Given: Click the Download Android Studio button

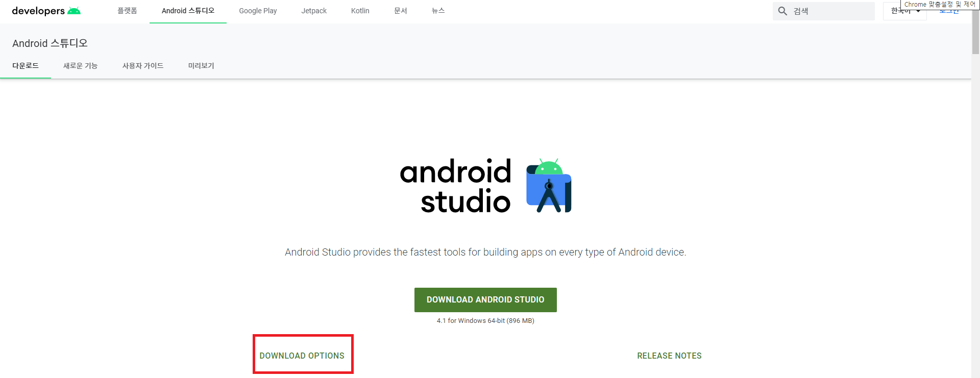Looking at the screenshot, I should [x=485, y=300].
